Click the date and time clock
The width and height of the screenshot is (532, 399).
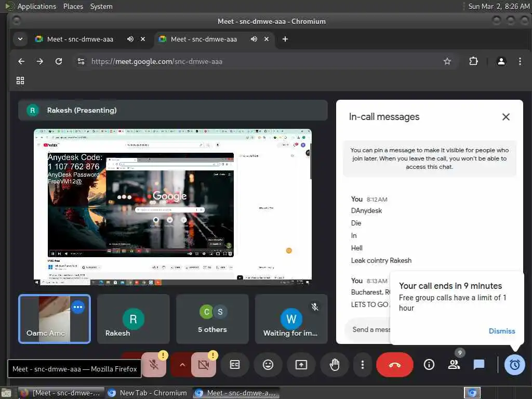pos(498,6)
